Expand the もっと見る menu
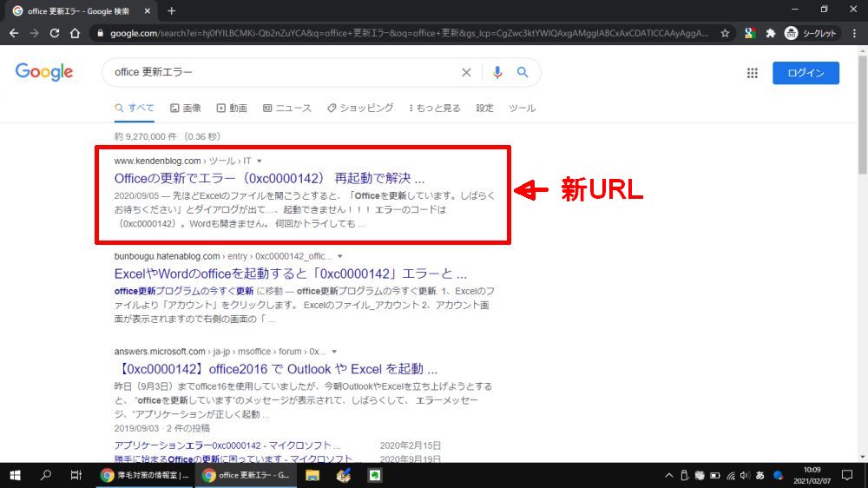Viewport: 868px width, 488px height. coord(435,108)
